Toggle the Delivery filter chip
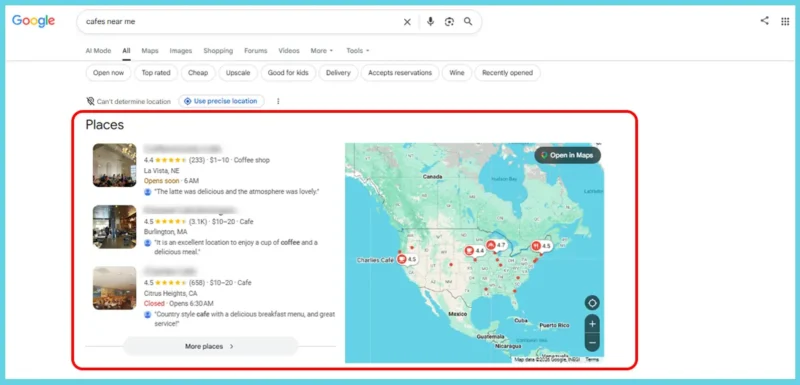The width and height of the screenshot is (800, 385). (338, 73)
